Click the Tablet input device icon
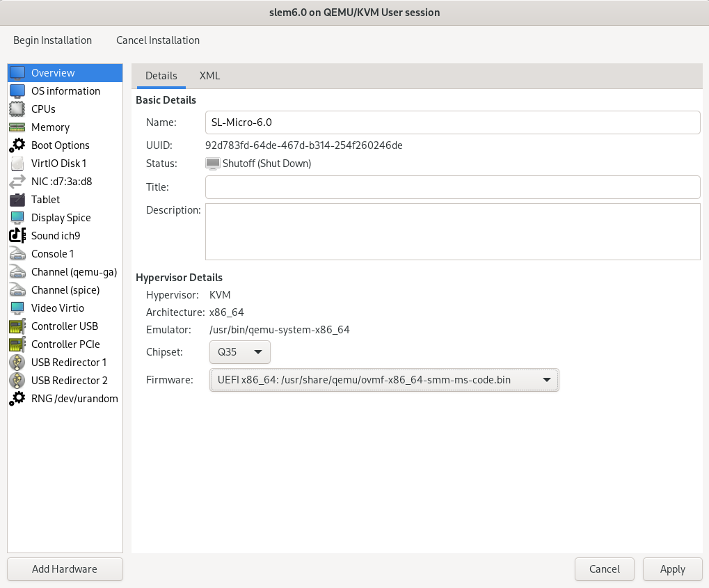Screen dimensions: 709x588 click(19, 199)
